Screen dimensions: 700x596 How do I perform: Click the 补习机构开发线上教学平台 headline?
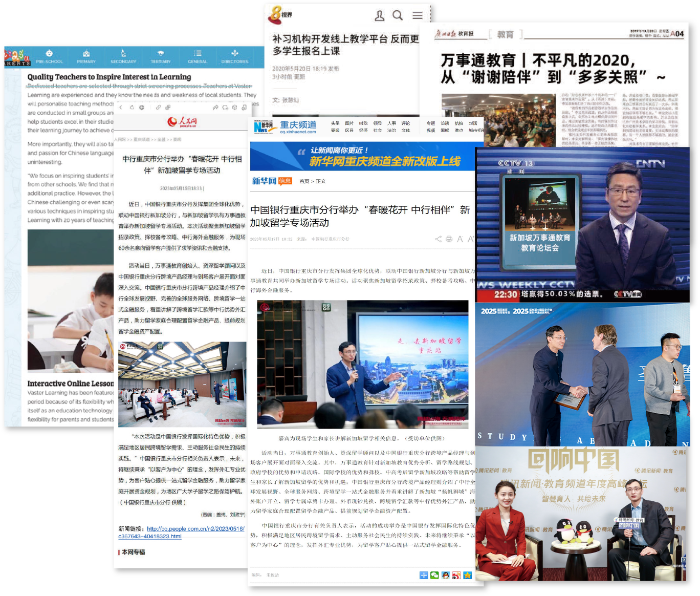[346, 45]
